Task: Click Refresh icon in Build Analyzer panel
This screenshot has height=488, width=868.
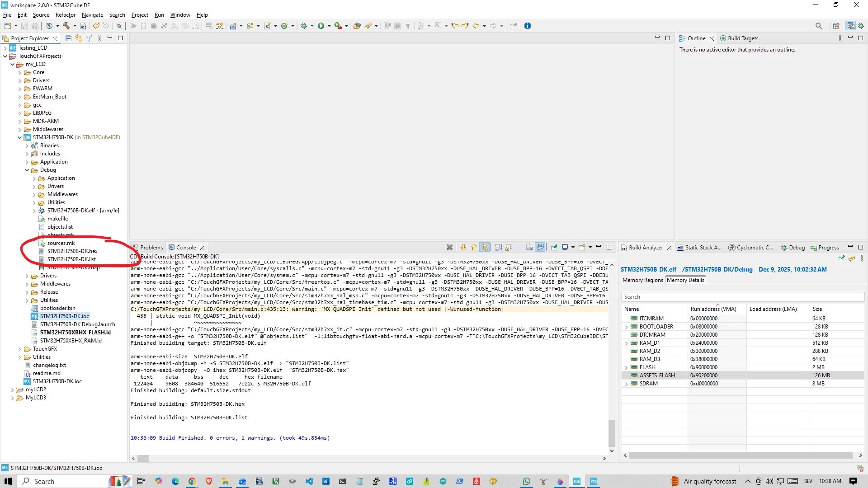Action: coord(852,258)
